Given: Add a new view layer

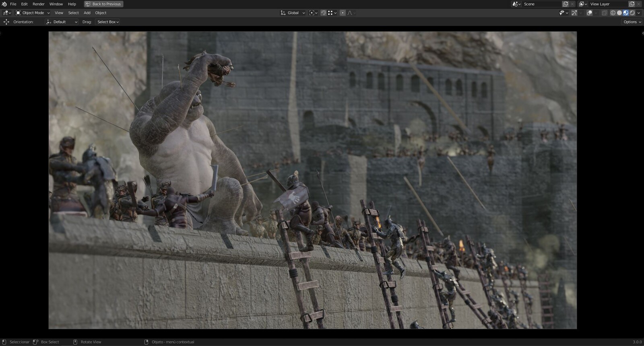Looking at the screenshot, I should point(632,4).
